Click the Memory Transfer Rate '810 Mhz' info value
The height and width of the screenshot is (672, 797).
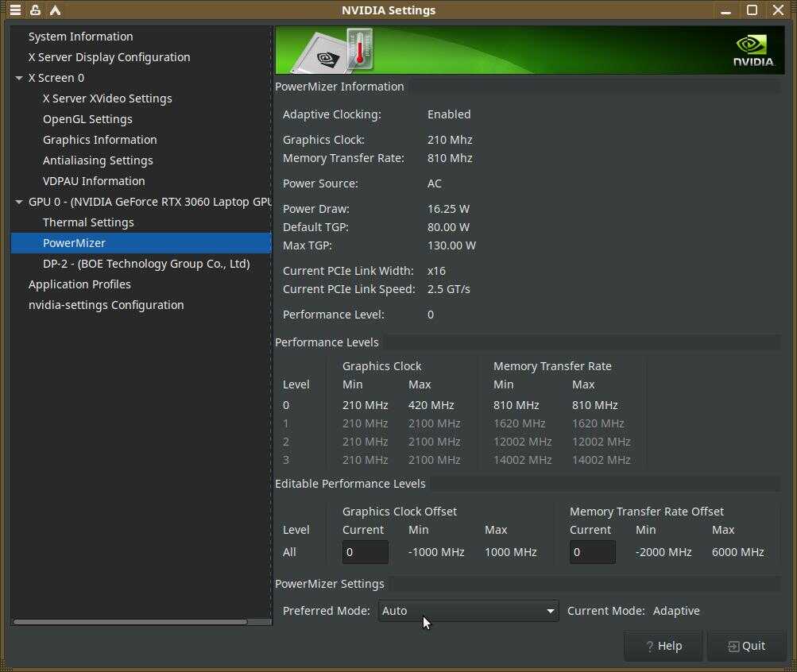point(450,159)
